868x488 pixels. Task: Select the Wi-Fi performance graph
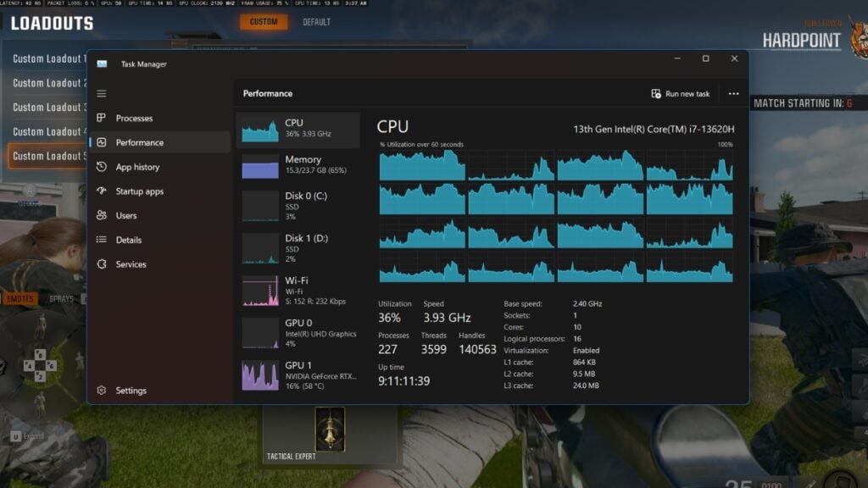tap(297, 291)
